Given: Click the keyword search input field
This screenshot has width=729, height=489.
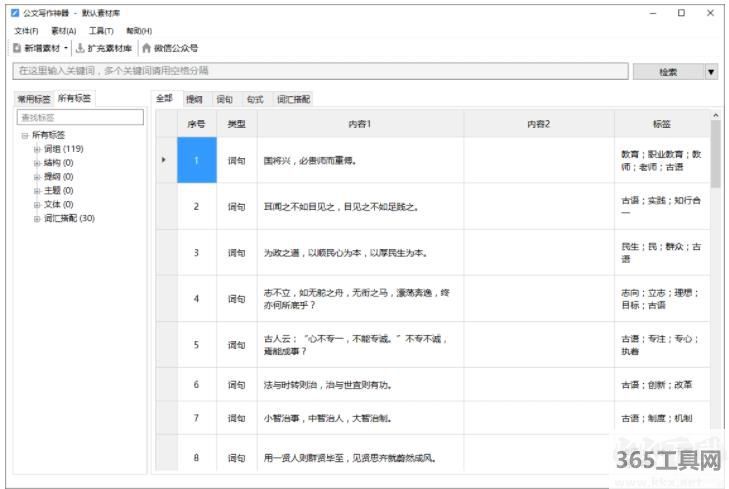Looking at the screenshot, I should point(320,72).
